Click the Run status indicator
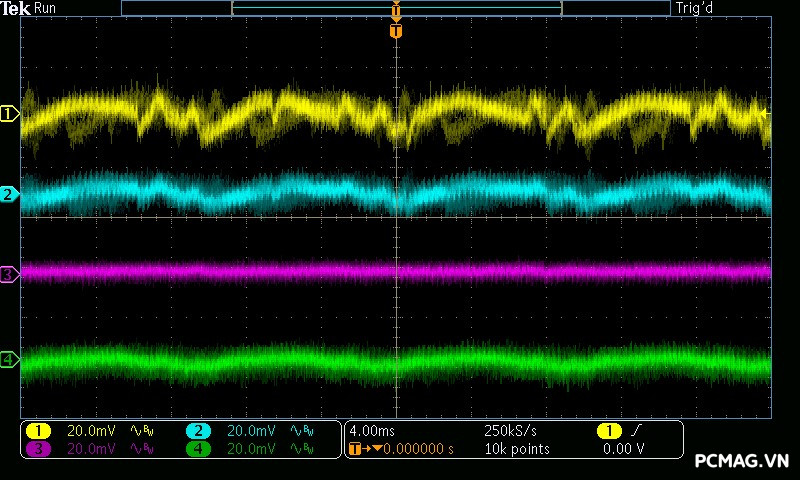800x480 pixels. point(46,8)
